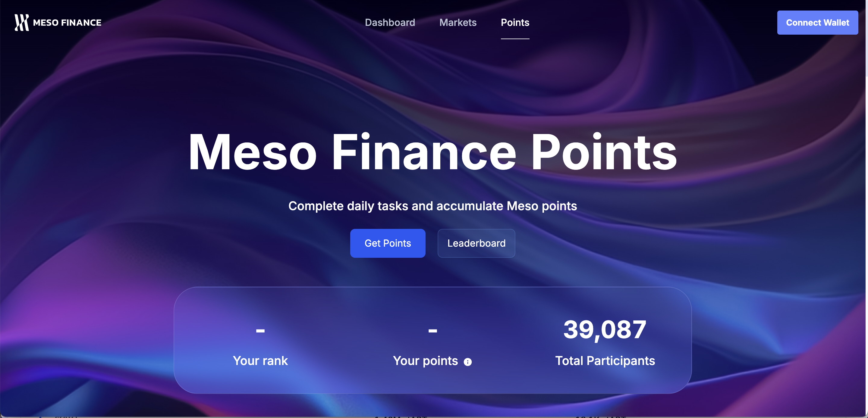Click the info icon beside Your points

click(x=467, y=362)
